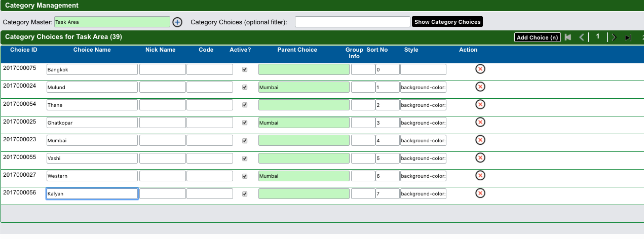Click Nick Name field for Mulund

point(163,87)
